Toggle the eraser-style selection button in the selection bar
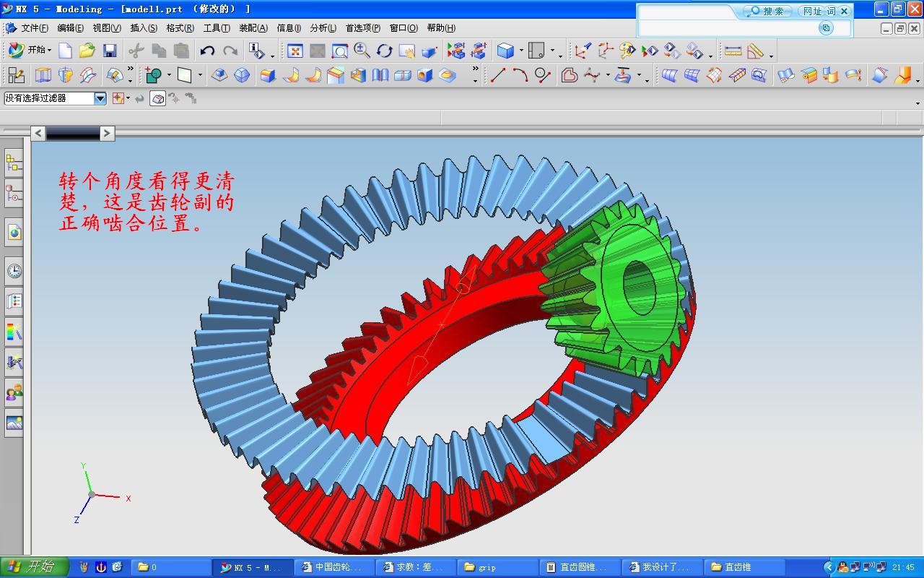Screen dimensions: 924x578 tap(157, 98)
